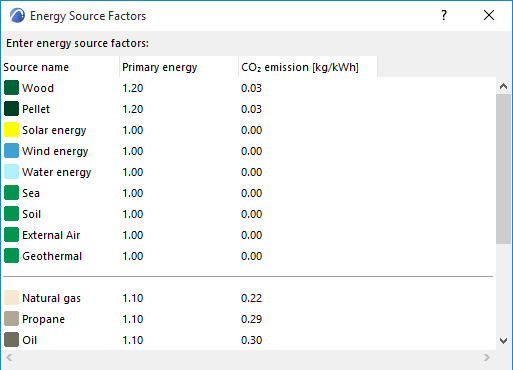
Task: Edit Sea CO₂ emission value
Action: [x=252, y=193]
